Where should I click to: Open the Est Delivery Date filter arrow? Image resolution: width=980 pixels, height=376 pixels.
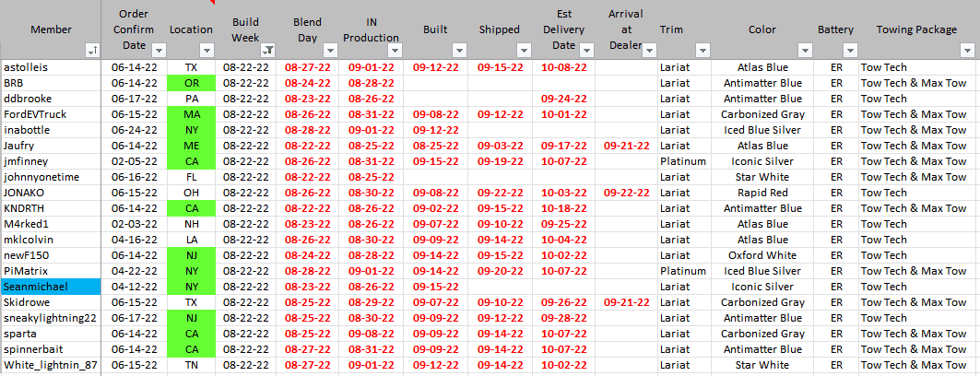pyautogui.click(x=588, y=50)
